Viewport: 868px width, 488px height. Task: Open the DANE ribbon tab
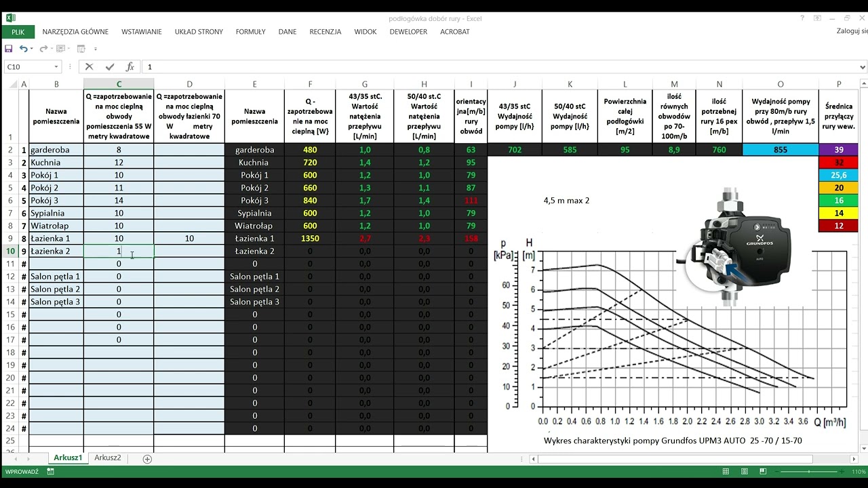click(288, 32)
